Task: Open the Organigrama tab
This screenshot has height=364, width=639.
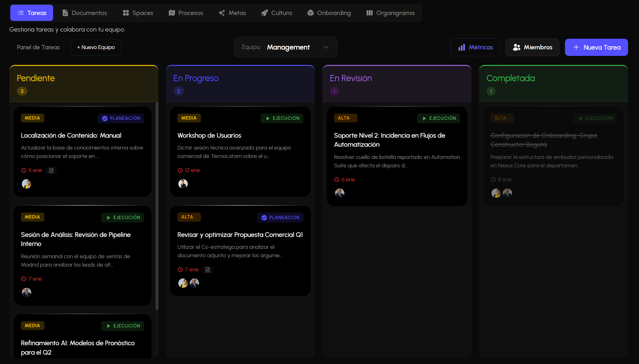Action: 390,13
